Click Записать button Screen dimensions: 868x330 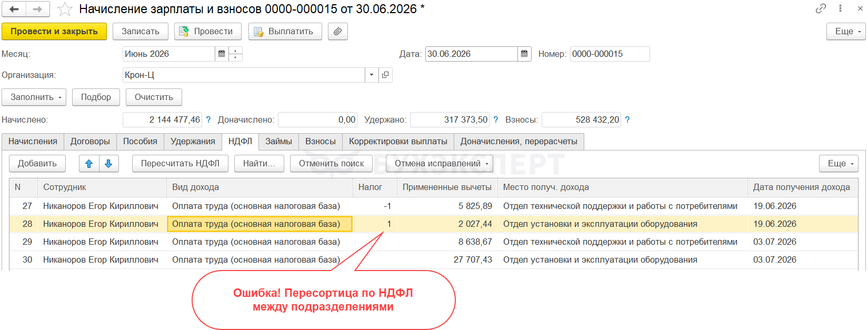(x=141, y=32)
